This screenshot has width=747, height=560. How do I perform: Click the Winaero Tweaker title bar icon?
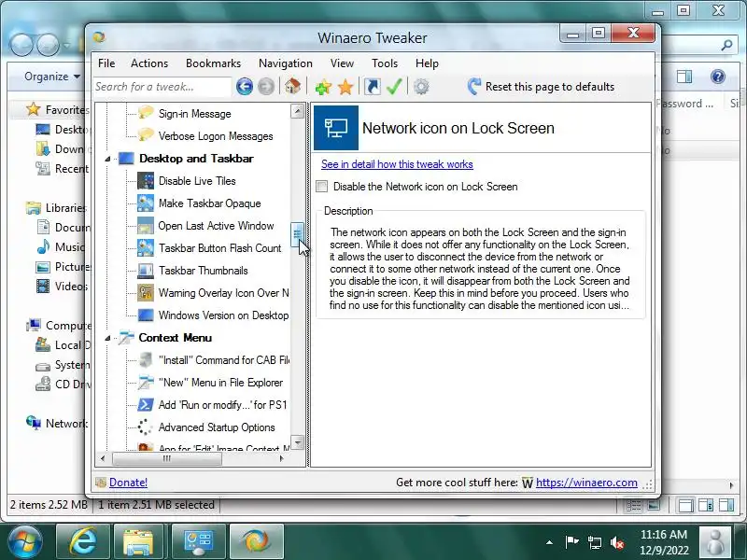pyautogui.click(x=99, y=37)
